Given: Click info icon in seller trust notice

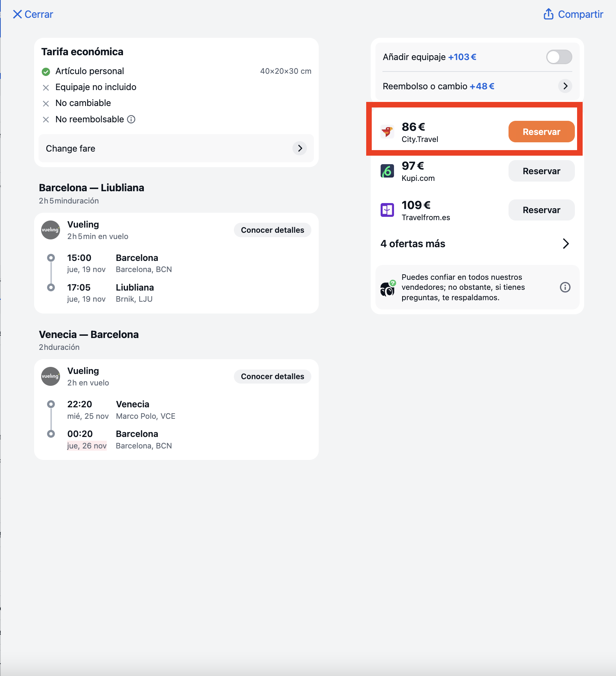Looking at the screenshot, I should tap(565, 287).
